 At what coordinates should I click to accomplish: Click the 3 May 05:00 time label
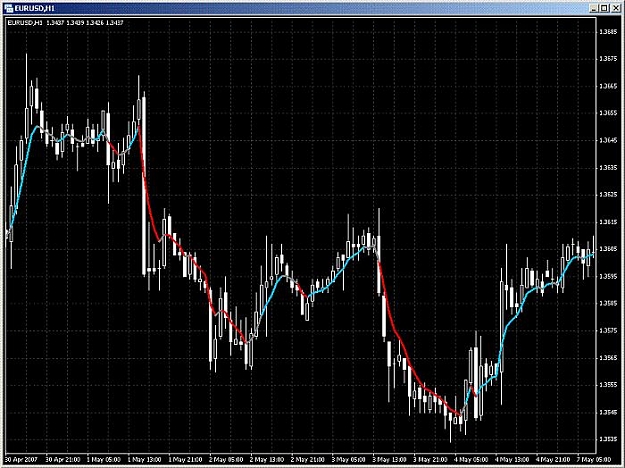coord(349,459)
